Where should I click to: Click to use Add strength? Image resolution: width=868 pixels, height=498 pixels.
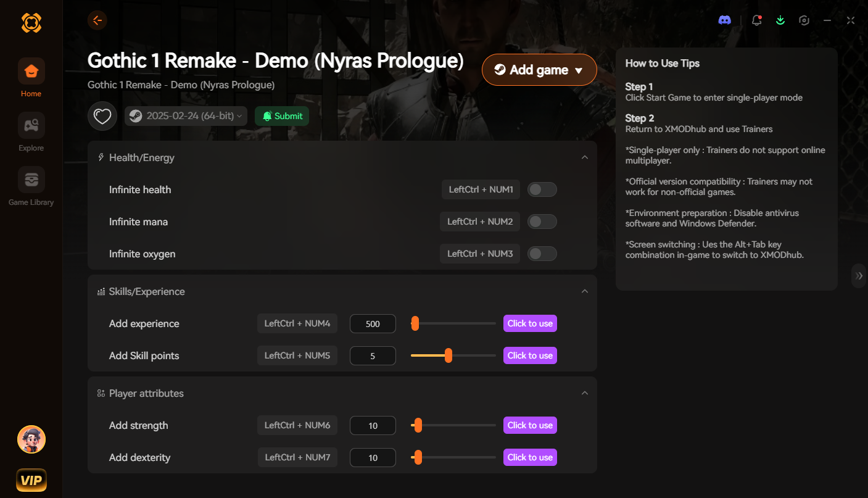click(x=530, y=425)
